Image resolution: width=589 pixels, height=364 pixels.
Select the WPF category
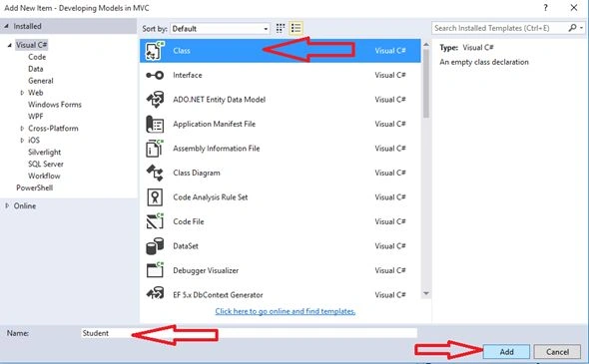pyautogui.click(x=36, y=117)
